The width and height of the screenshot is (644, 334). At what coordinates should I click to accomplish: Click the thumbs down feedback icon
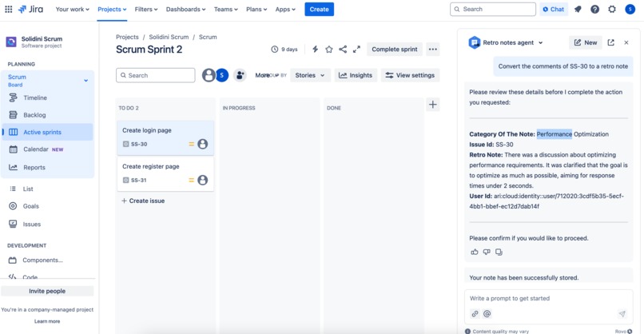(487, 252)
